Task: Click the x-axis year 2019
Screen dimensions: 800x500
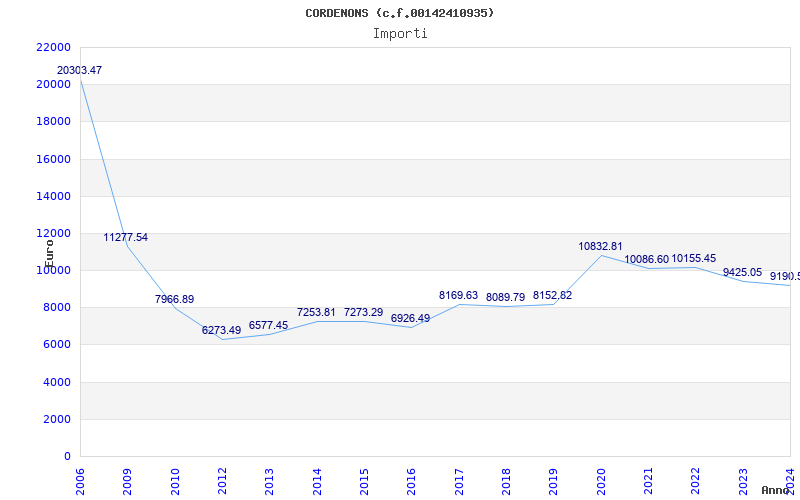Action: click(554, 482)
